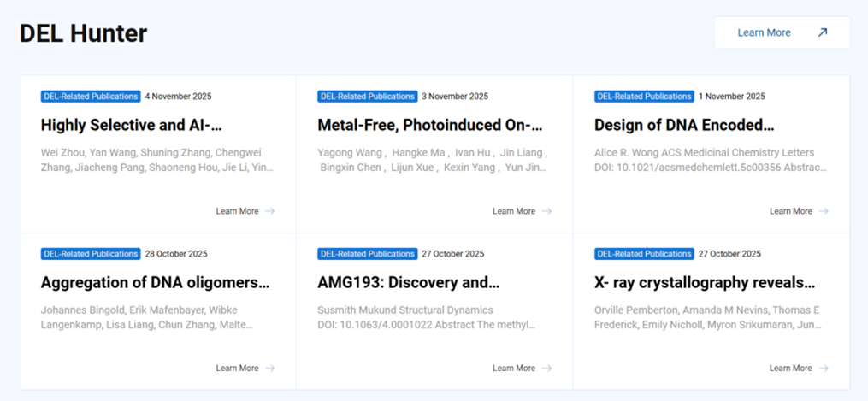Select DEL-Related Publications tag dated 4 November 2025
The width and height of the screenshot is (868, 401).
(x=91, y=97)
